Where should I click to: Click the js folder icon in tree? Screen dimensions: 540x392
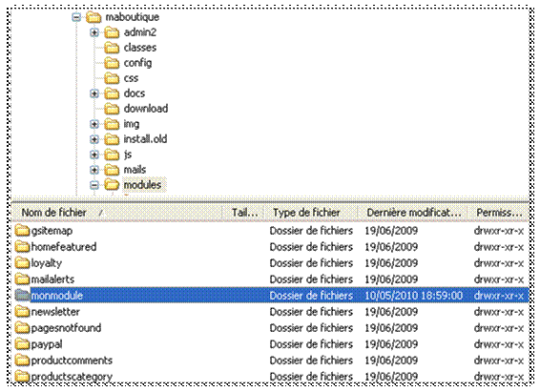(x=112, y=155)
